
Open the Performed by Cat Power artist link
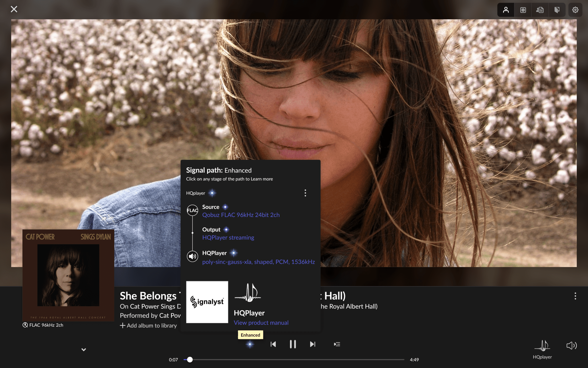tap(150, 315)
